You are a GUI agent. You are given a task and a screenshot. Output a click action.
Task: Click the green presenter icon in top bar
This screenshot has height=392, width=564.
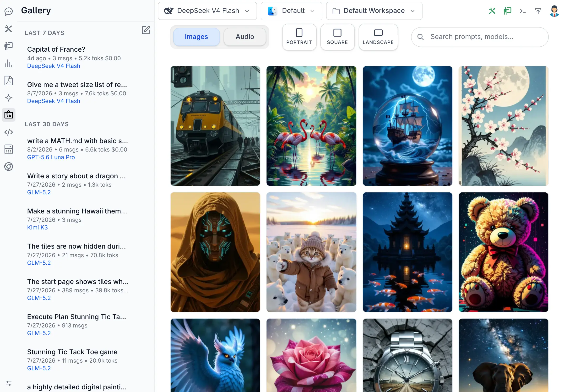pyautogui.click(x=507, y=11)
